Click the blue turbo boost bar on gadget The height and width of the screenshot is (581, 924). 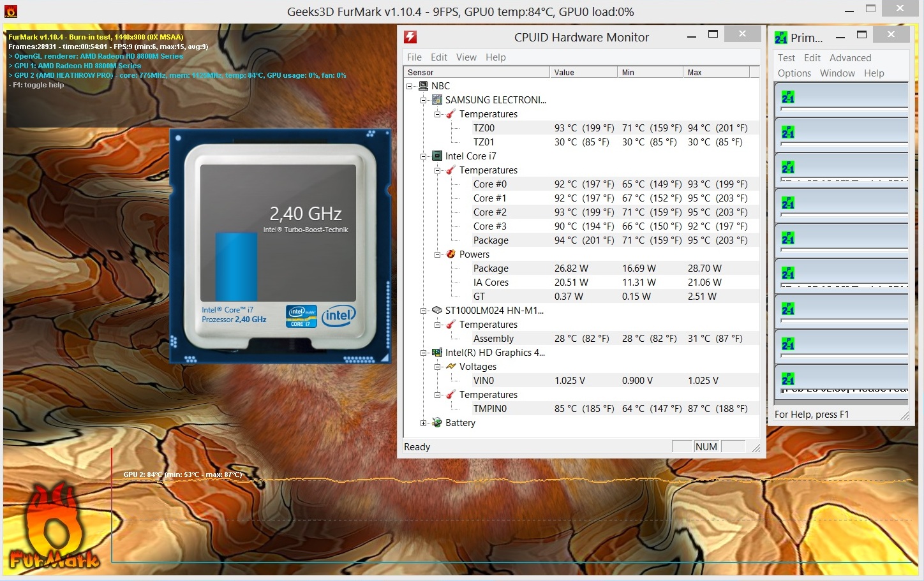(236, 267)
